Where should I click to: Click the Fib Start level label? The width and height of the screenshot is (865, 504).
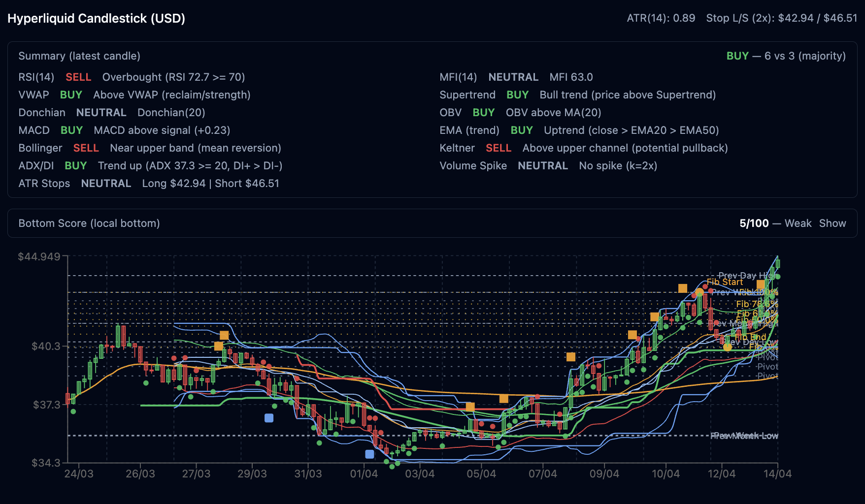pyautogui.click(x=725, y=282)
